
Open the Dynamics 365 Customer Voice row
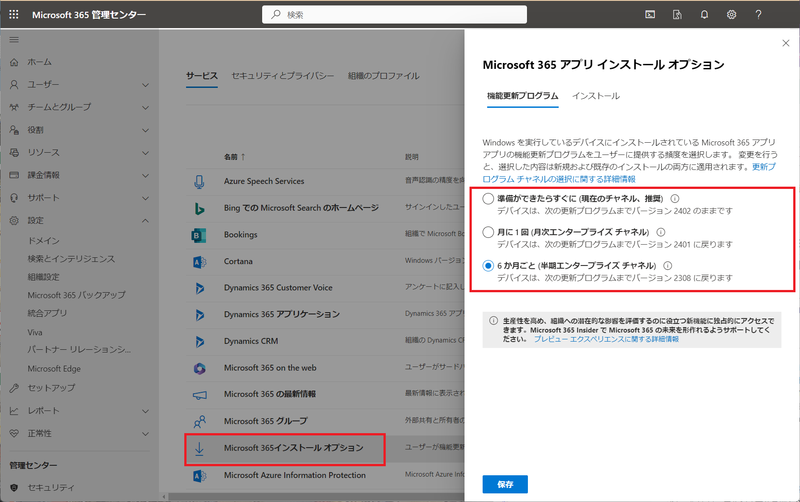click(x=278, y=288)
